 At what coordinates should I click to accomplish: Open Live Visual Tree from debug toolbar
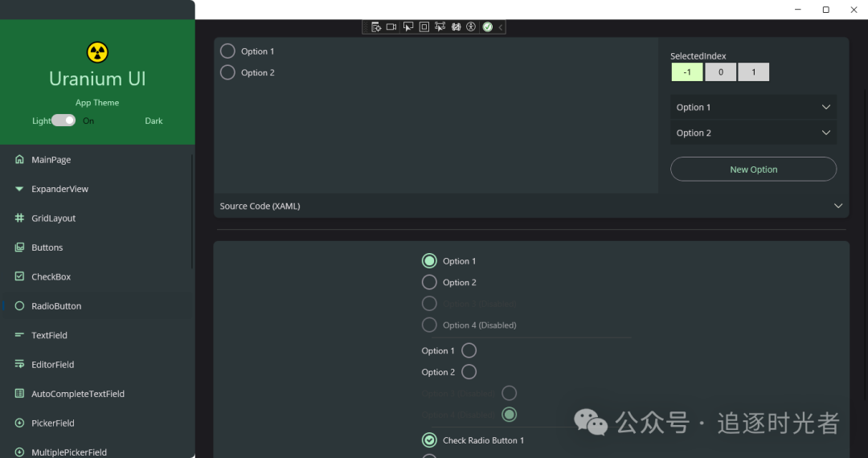pyautogui.click(x=376, y=27)
